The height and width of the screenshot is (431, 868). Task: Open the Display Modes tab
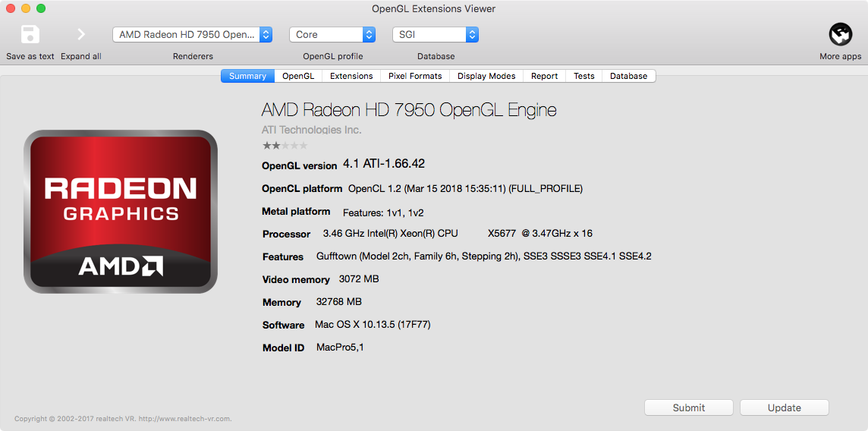(x=486, y=76)
